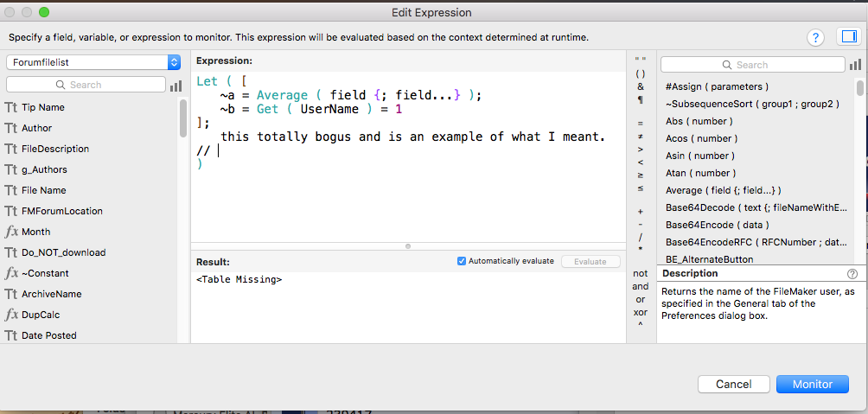
Task: Insert the 'not' logical operator
Action: (x=641, y=273)
